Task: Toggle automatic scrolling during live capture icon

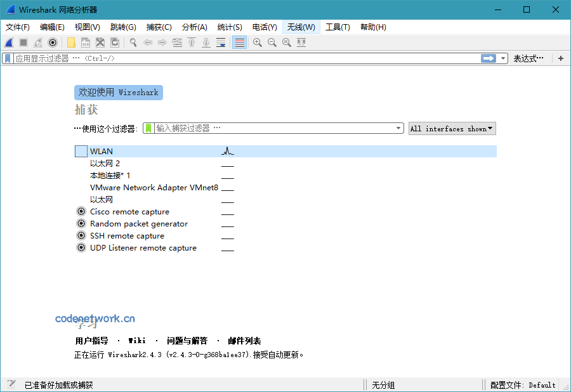Action: coord(220,42)
